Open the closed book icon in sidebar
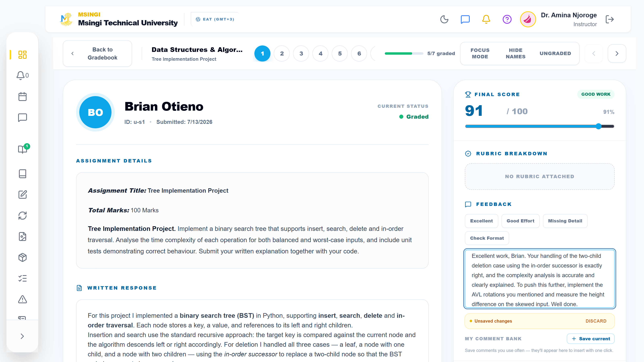644x362 pixels. 23,174
